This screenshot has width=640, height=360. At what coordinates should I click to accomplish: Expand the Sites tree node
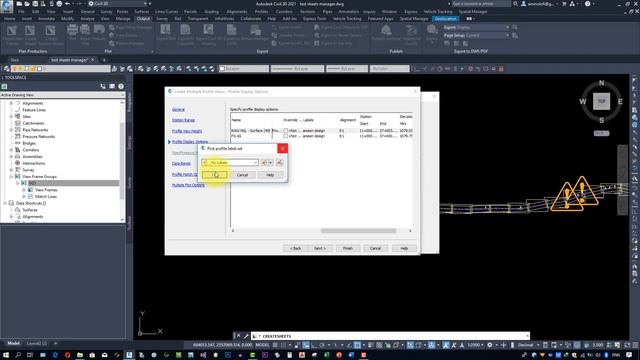coord(11,117)
